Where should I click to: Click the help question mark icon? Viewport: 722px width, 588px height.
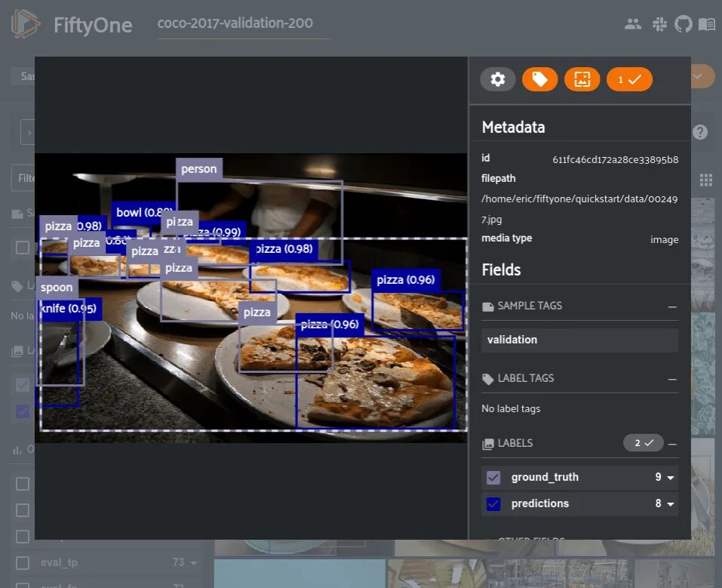[700, 132]
